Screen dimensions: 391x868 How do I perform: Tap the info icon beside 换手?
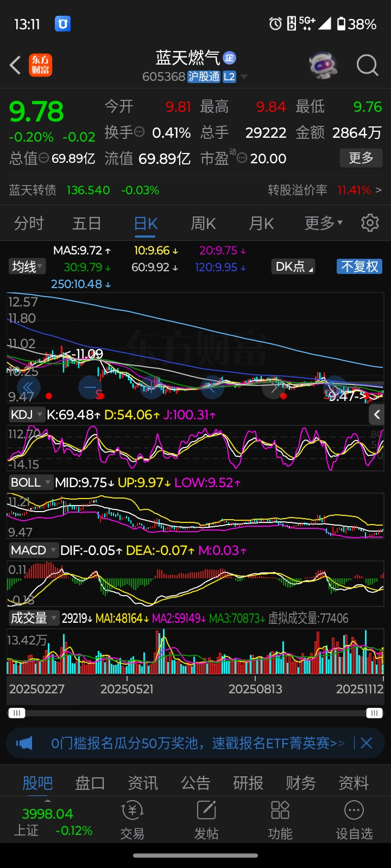(140, 132)
